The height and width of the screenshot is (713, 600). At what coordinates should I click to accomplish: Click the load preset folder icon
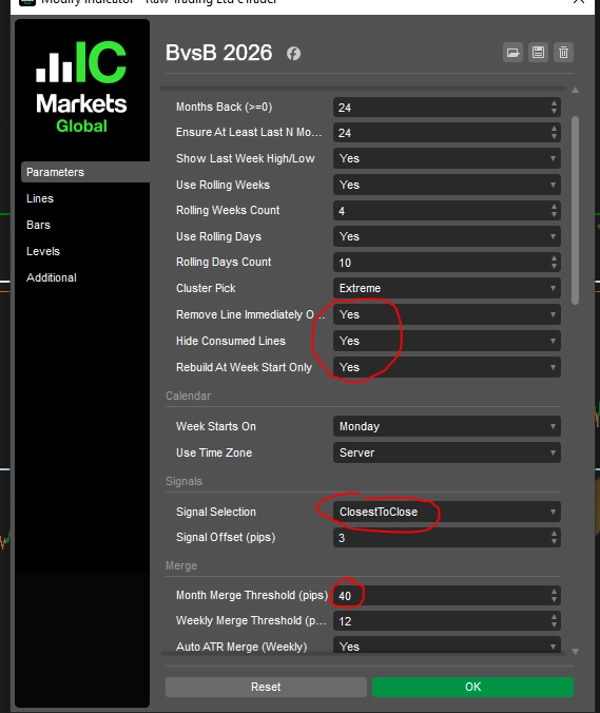point(513,53)
